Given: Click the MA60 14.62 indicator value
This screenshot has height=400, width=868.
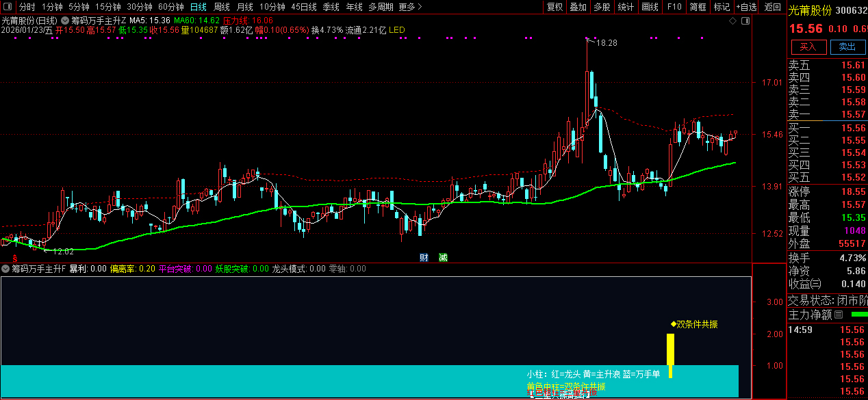Looking at the screenshot, I should pos(196,21).
